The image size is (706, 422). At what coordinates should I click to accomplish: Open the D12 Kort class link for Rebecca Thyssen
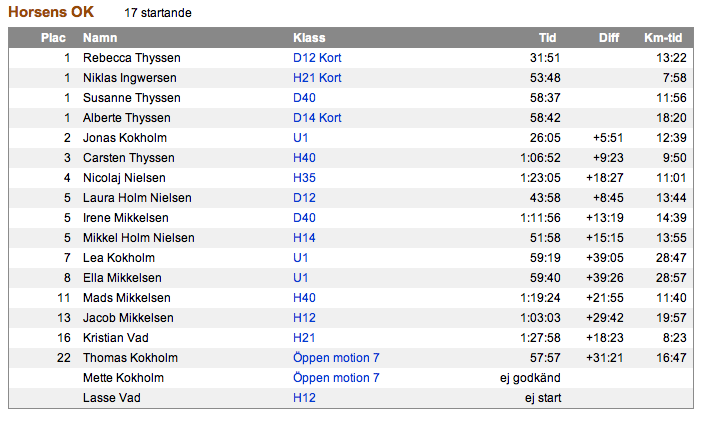point(317,58)
